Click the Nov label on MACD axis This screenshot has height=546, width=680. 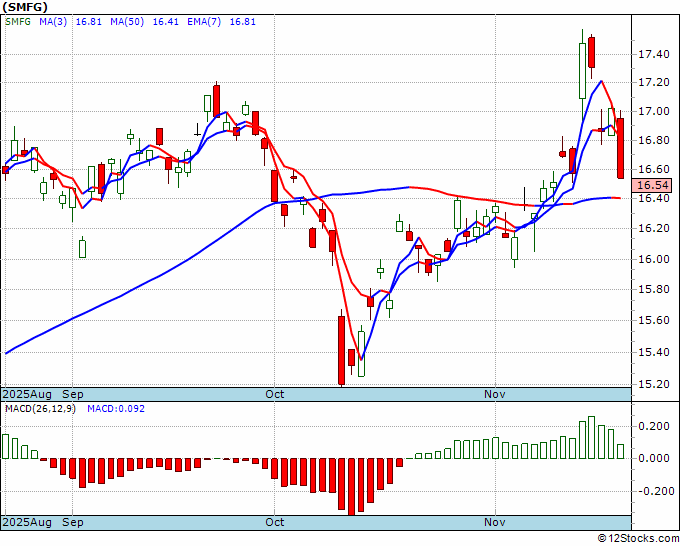point(495,522)
